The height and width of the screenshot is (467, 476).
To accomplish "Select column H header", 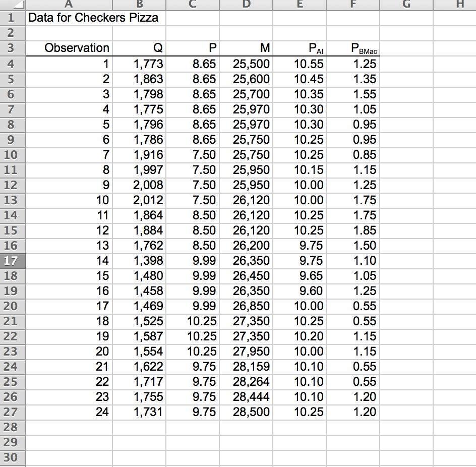I will tap(459, 5).
